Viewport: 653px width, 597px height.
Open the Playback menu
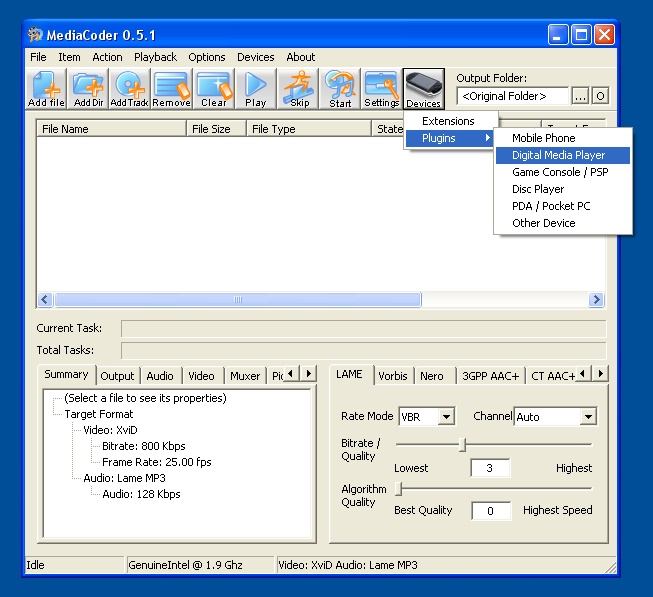155,57
